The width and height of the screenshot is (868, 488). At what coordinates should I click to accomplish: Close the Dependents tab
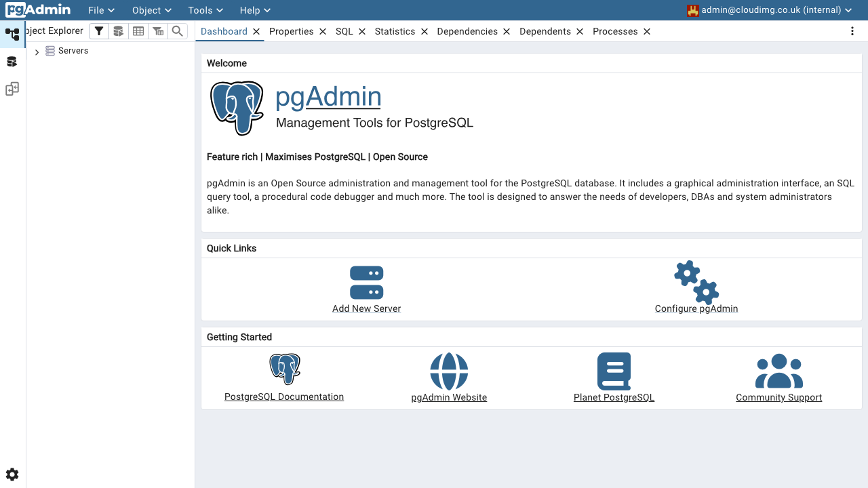coord(580,31)
